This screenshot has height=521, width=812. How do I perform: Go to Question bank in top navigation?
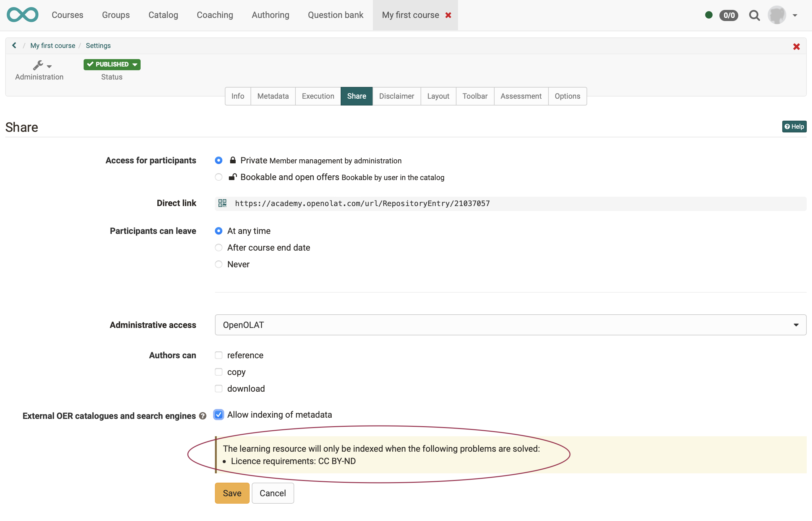pyautogui.click(x=335, y=15)
